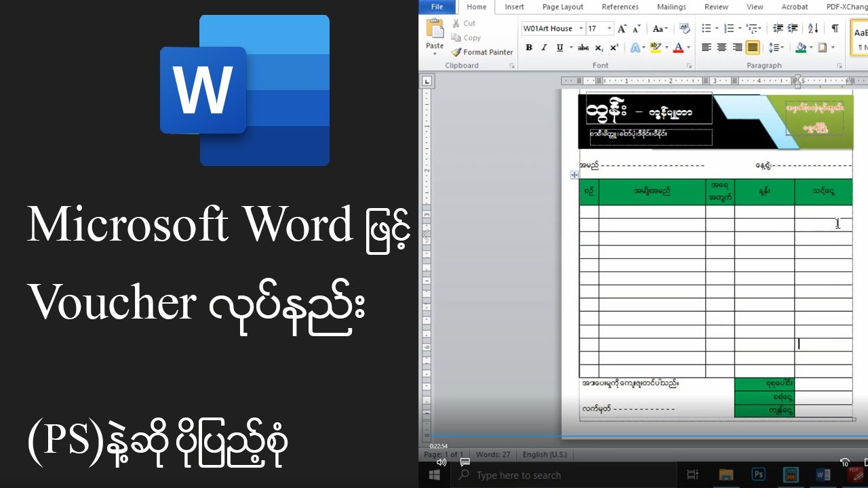Screen dimensions: 868x488
Task: Open Font dialog launcher
Action: click(689, 66)
